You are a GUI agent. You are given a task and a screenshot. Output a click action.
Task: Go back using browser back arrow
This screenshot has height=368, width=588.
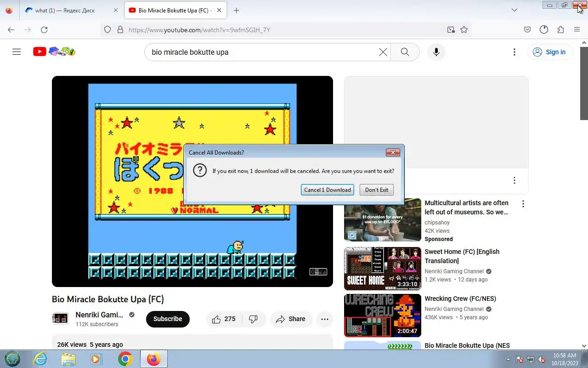coord(11,29)
